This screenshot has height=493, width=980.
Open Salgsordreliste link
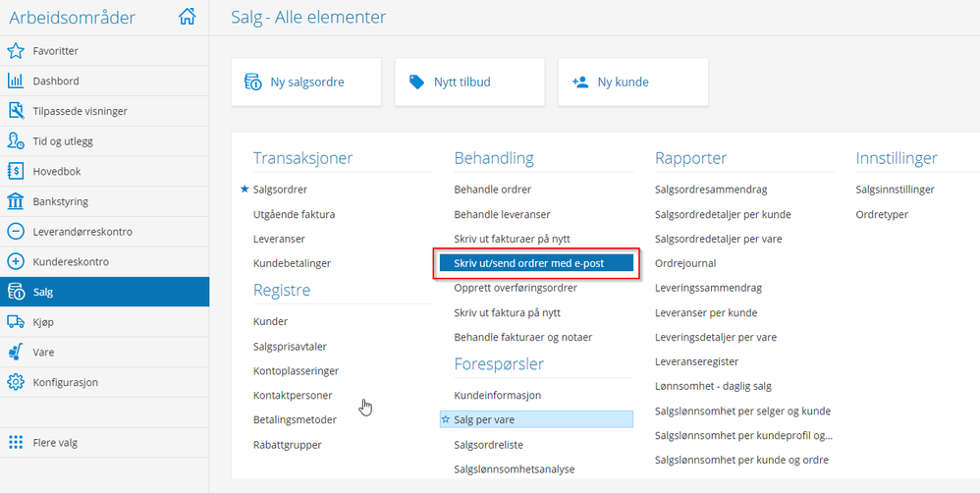point(489,445)
